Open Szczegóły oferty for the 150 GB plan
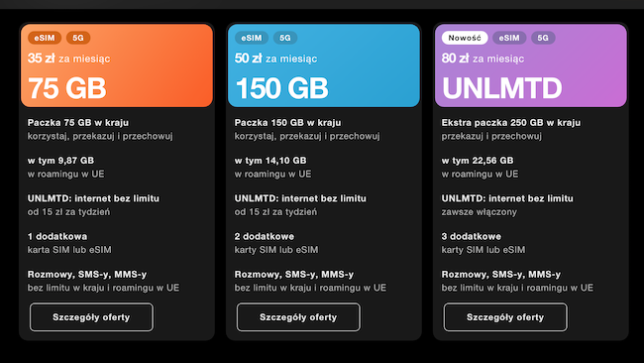The width and height of the screenshot is (644, 363). pos(298,317)
